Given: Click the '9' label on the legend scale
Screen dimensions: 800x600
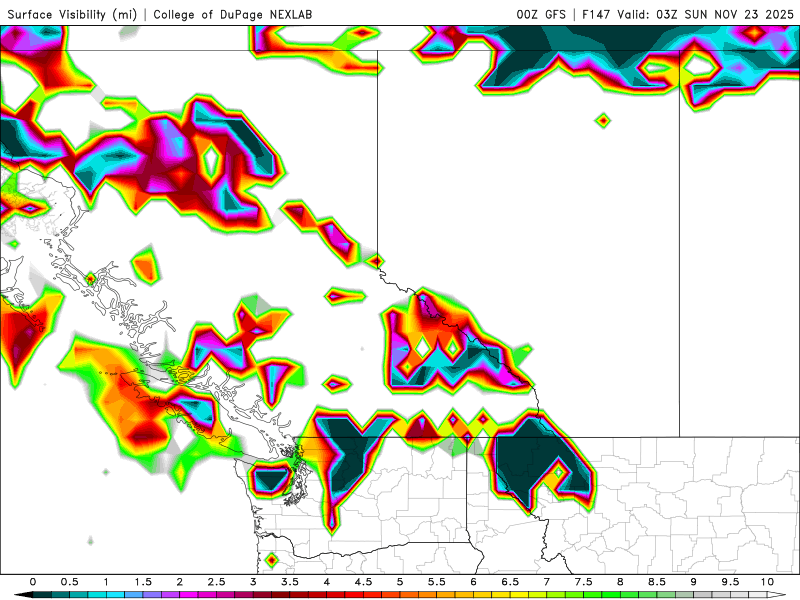Looking at the screenshot, I should click(694, 582).
